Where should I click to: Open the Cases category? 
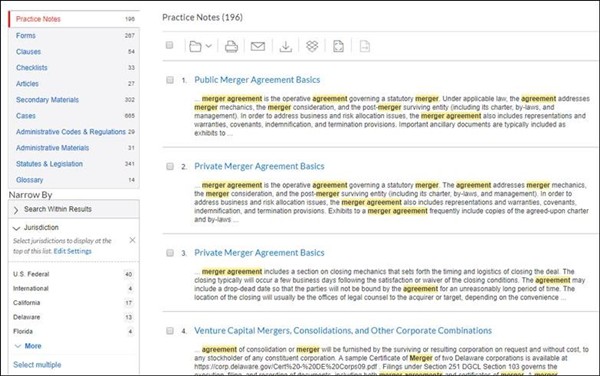click(74, 116)
